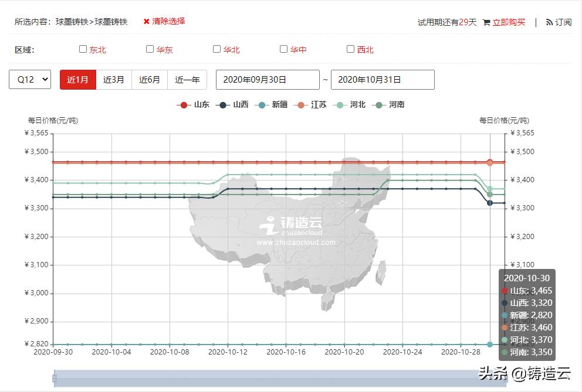Click the 立即购买 purchase link
This screenshot has width=582, height=392.
pyautogui.click(x=509, y=21)
